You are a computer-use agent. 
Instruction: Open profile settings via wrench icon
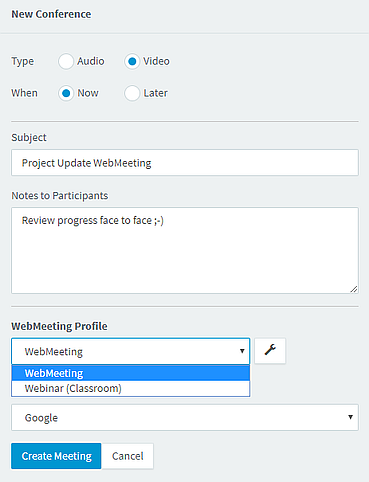pyautogui.click(x=270, y=351)
